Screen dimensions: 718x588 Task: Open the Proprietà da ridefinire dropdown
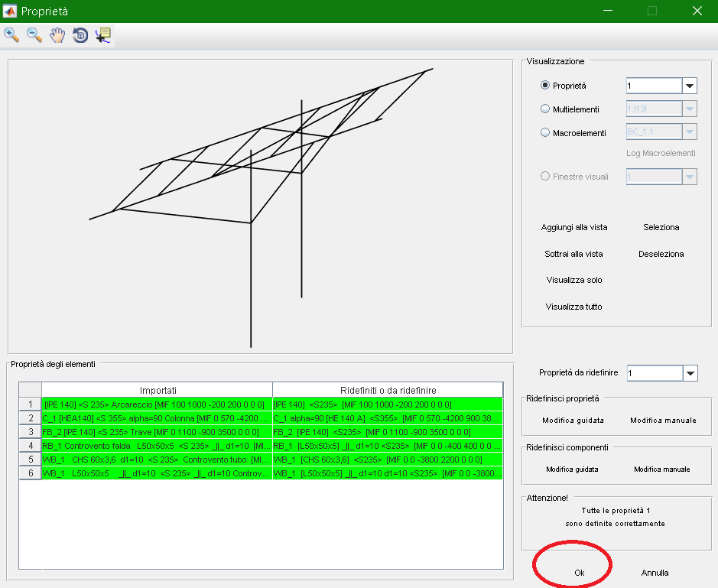pyautogui.click(x=690, y=373)
